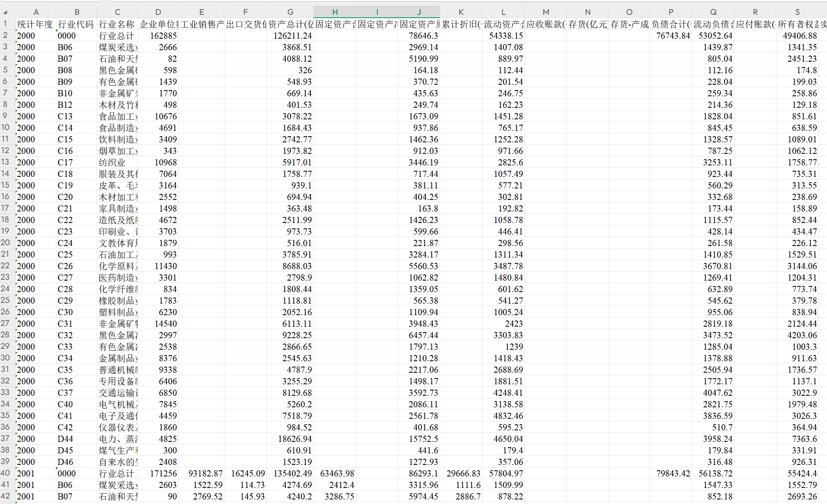
Task: Click cell containing 126211.24
Action: tap(292, 36)
